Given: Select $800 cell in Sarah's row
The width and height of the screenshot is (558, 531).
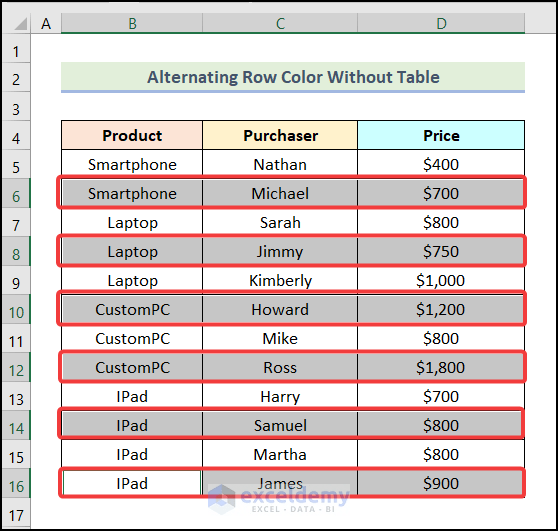Looking at the screenshot, I should [441, 222].
